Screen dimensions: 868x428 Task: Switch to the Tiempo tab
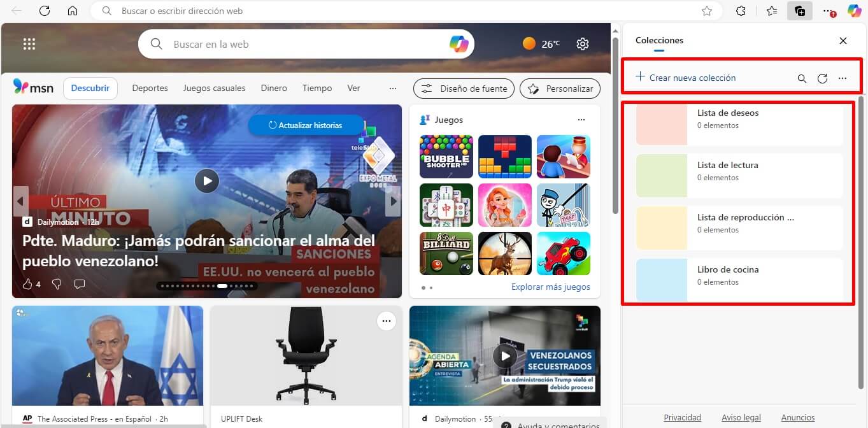(x=317, y=89)
